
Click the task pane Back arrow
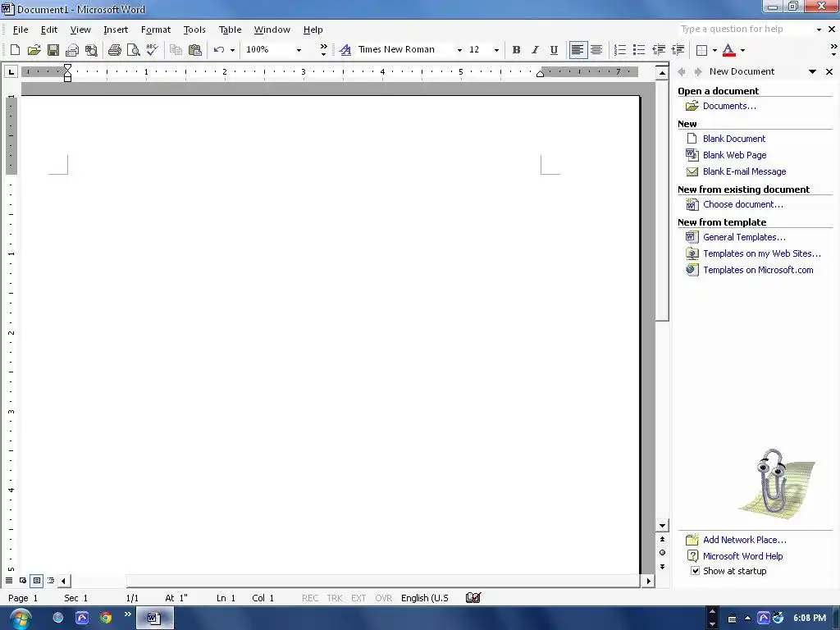point(682,72)
